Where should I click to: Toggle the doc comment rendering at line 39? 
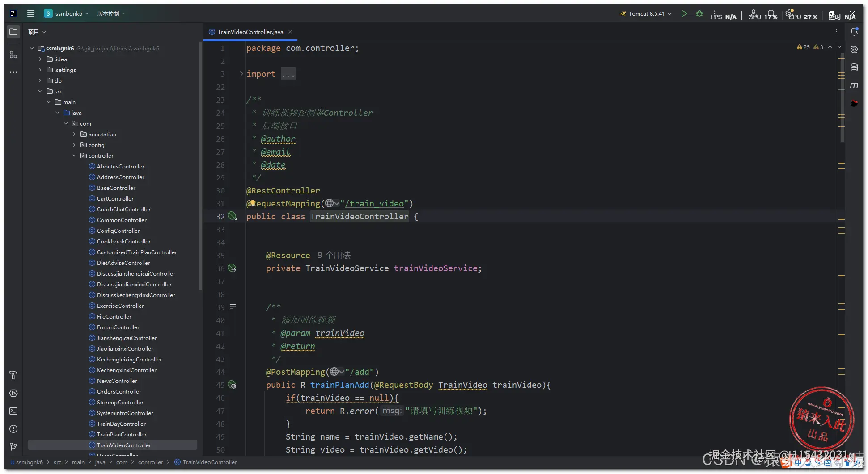(232, 307)
